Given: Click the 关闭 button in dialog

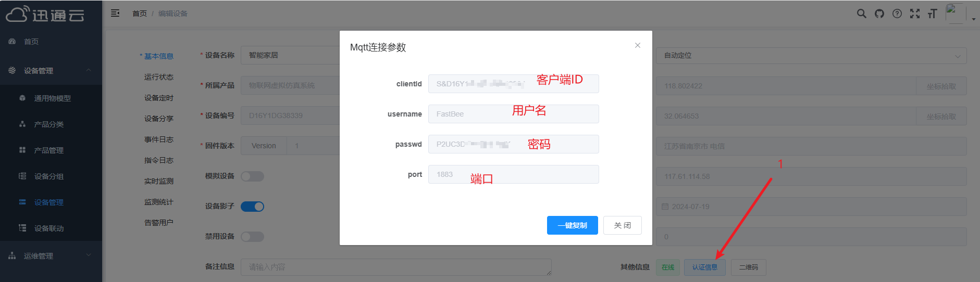Looking at the screenshot, I should (622, 225).
